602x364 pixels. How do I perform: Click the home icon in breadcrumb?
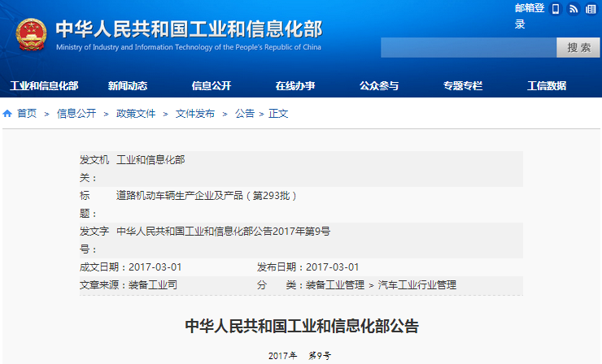click(x=7, y=114)
